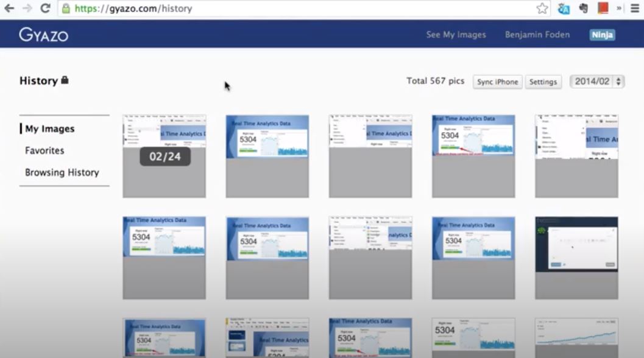Open the 2014/02 month dropdown

[x=597, y=82]
